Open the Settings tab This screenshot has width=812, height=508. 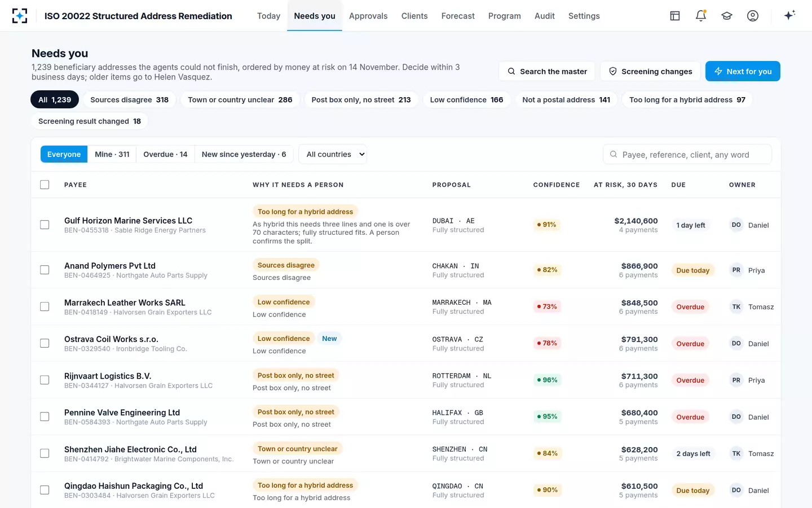pyautogui.click(x=584, y=16)
